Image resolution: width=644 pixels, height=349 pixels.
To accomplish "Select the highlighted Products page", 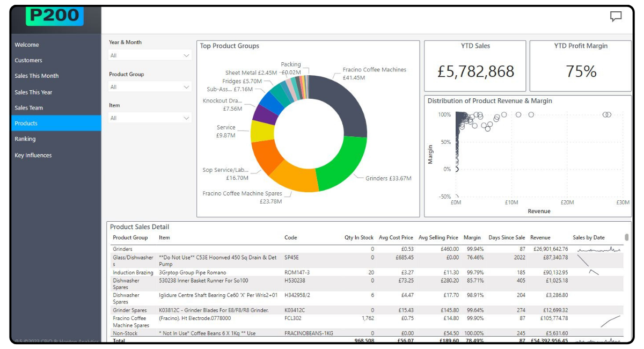I will [26, 123].
